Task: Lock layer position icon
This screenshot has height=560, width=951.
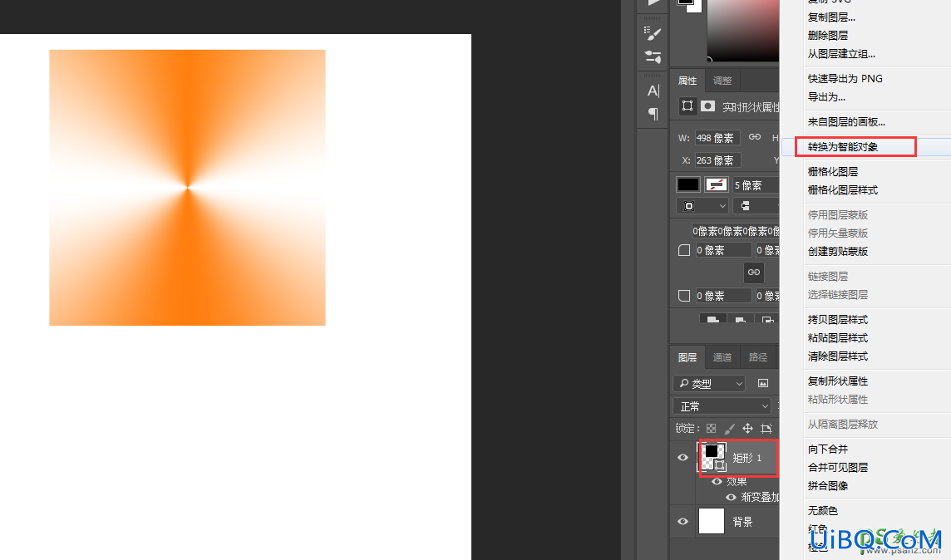Action: coord(748,429)
